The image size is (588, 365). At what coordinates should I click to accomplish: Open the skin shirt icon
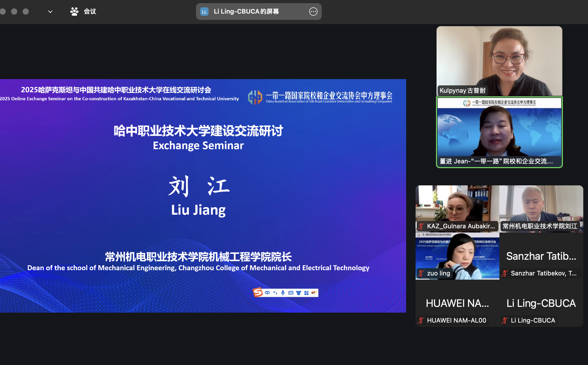click(x=298, y=293)
